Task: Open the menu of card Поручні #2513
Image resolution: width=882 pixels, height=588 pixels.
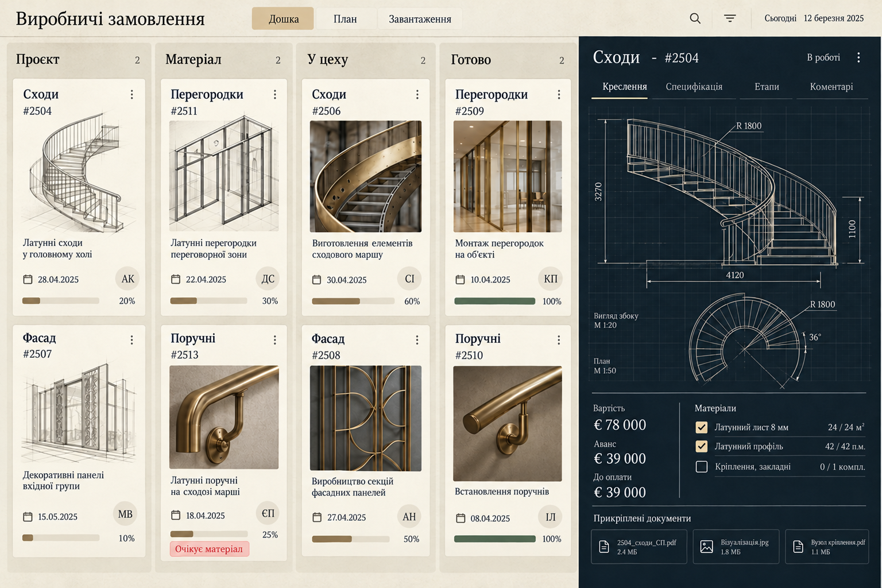Action: 275,340
